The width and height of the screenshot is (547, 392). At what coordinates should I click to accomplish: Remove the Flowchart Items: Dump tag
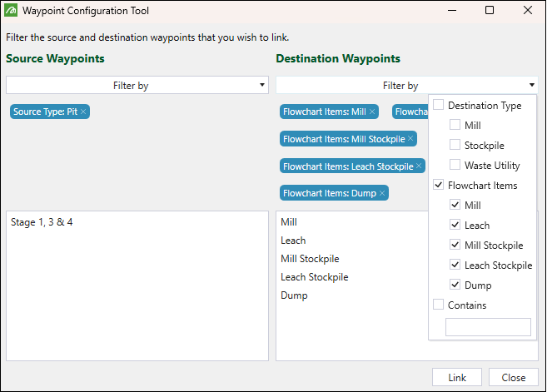382,193
